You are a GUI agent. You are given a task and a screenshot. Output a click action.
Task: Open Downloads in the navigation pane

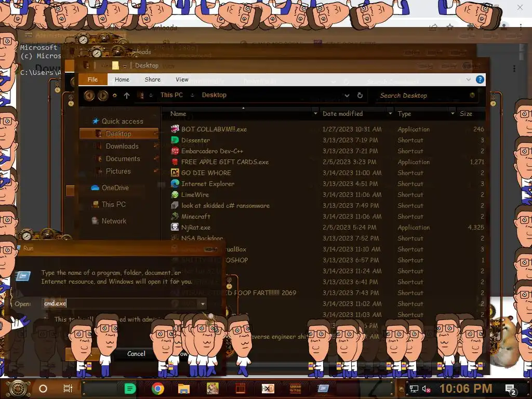(122, 146)
